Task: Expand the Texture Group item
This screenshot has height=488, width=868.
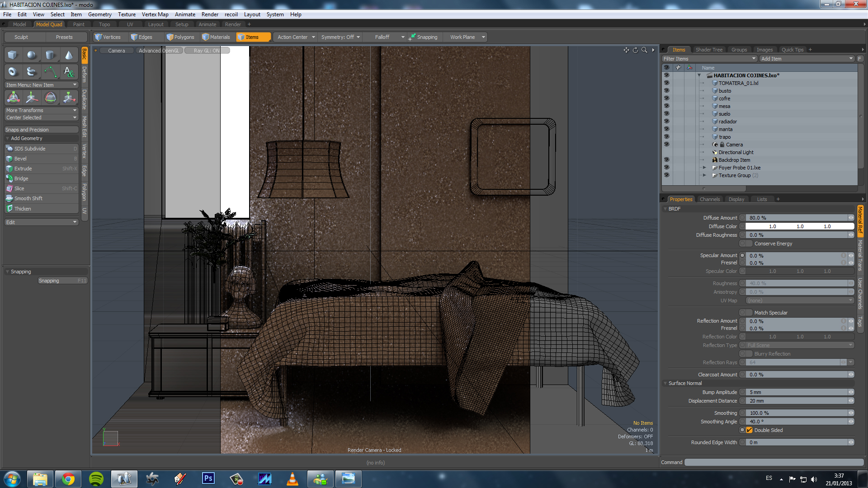Action: click(x=704, y=175)
